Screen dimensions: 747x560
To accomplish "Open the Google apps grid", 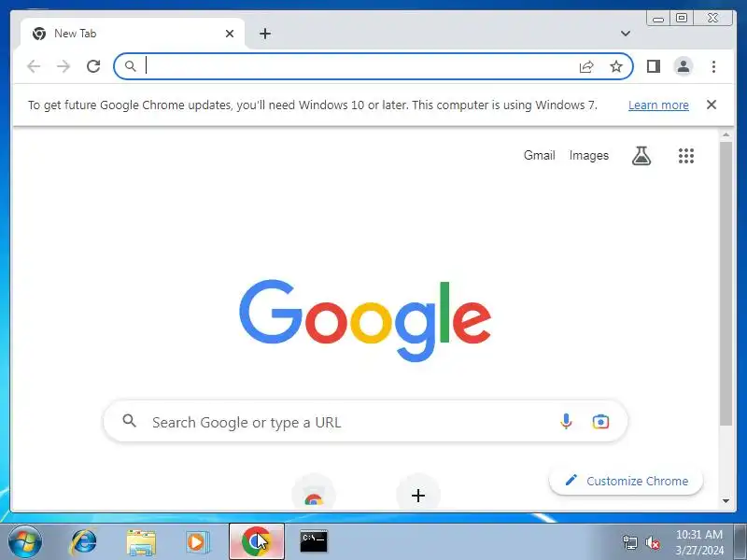I will (x=686, y=155).
